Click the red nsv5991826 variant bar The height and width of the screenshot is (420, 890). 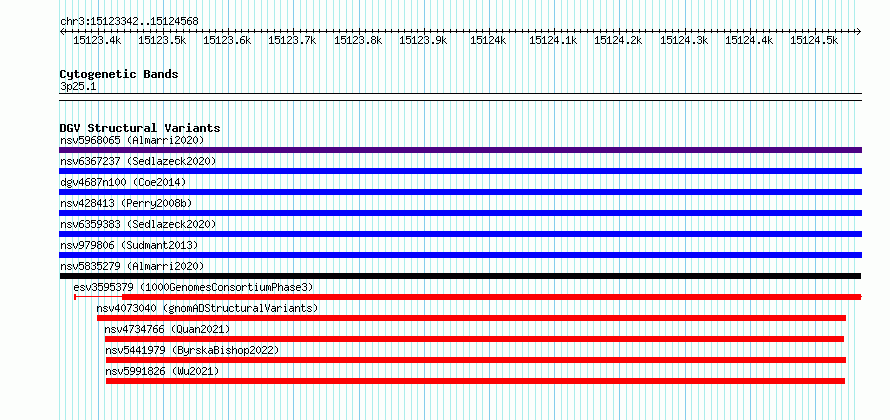[475, 381]
